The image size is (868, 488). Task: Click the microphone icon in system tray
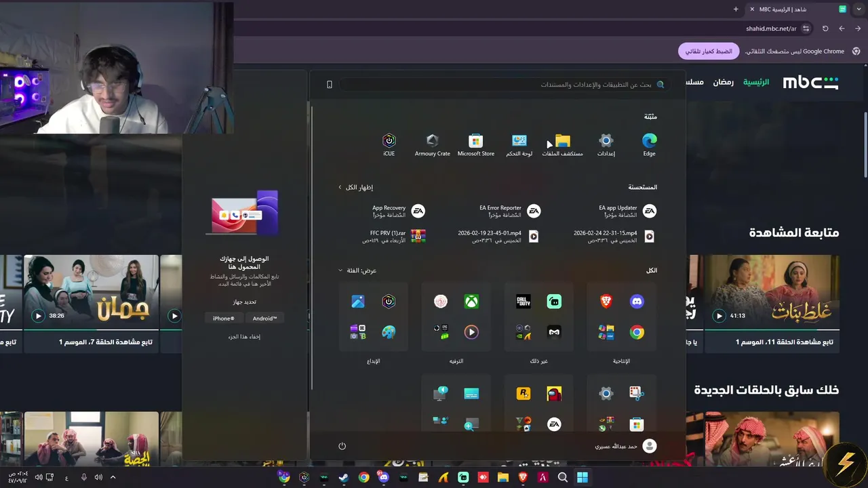point(84,477)
